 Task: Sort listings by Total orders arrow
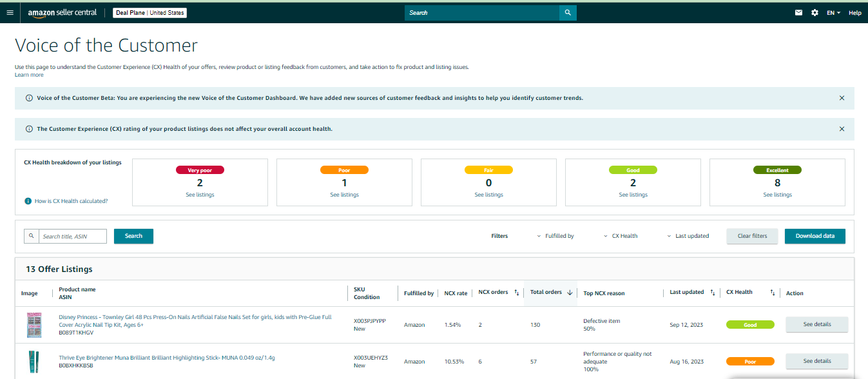[x=570, y=293]
